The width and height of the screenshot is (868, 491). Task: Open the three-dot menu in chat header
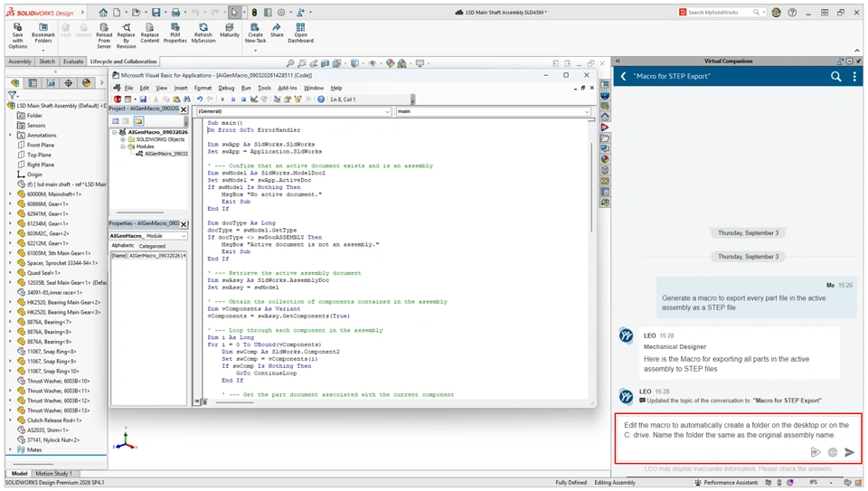click(854, 76)
